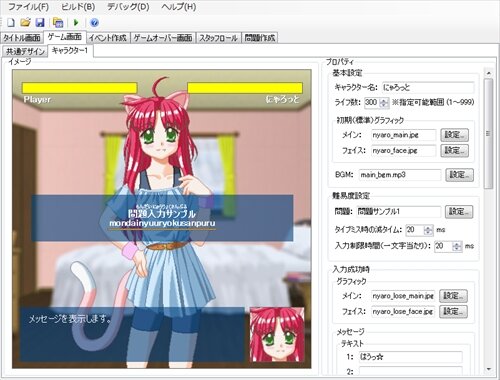Open a project with the folder icon
The image size is (500, 380).
point(25,23)
